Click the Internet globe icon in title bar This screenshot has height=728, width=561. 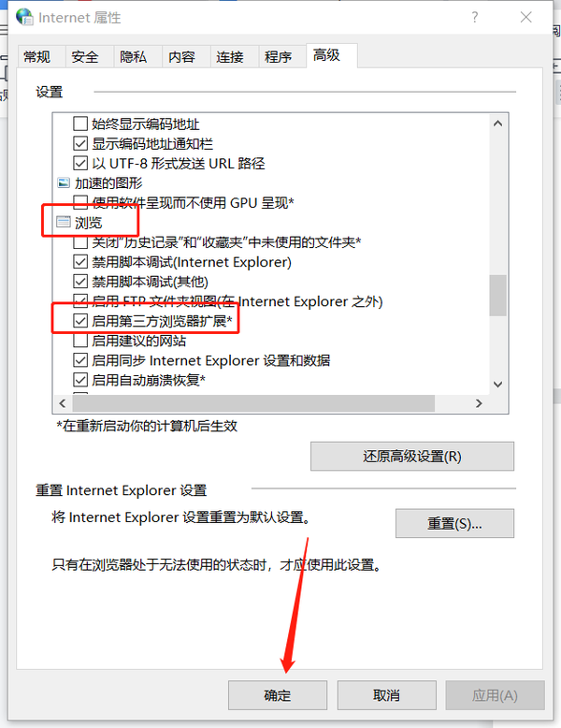click(24, 17)
